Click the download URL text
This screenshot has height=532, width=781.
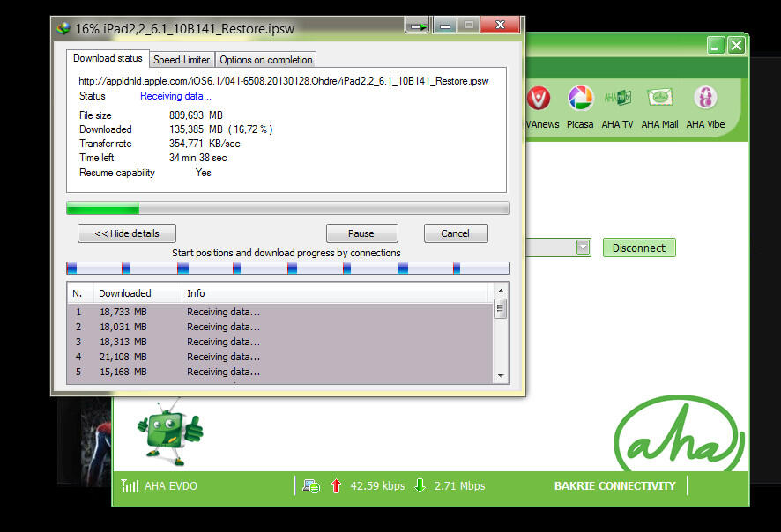[284, 81]
